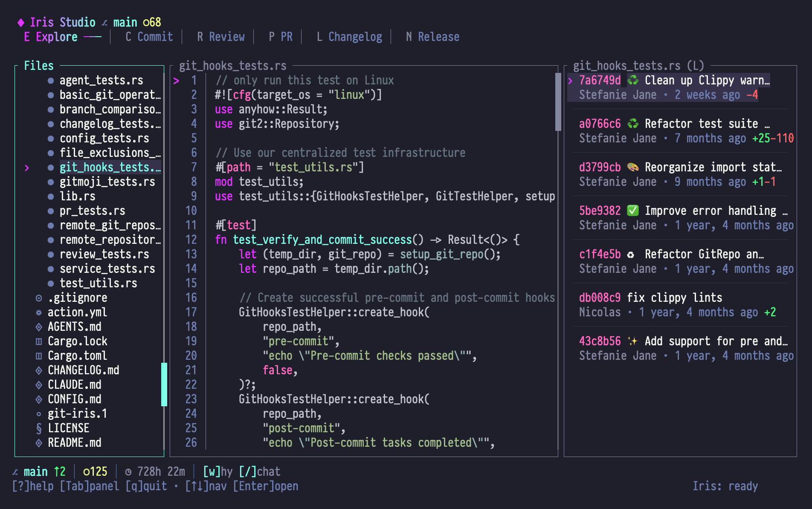Click the recycle gitmoji on commit 7a6749d
This screenshot has height=509, width=812.
point(633,80)
